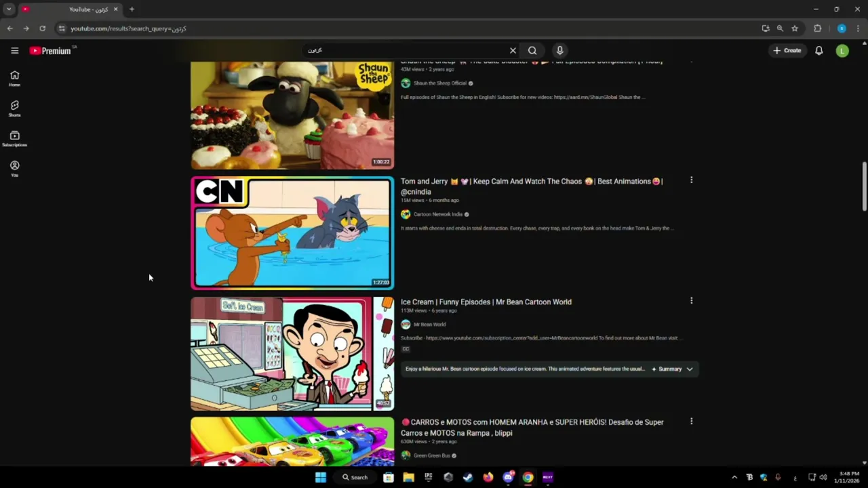Screen dimensions: 868x488
Task: Open Chrome profile avatar
Action: click(x=842, y=28)
